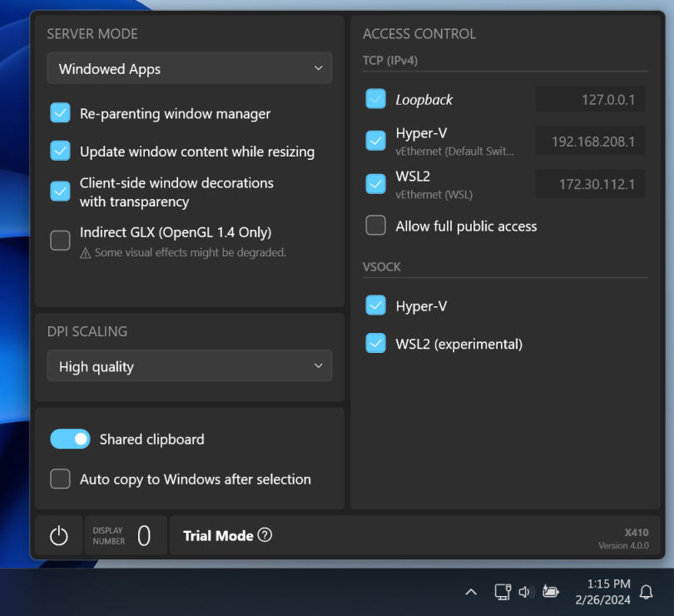Enable Auto copy to Windows after selection

(60, 479)
